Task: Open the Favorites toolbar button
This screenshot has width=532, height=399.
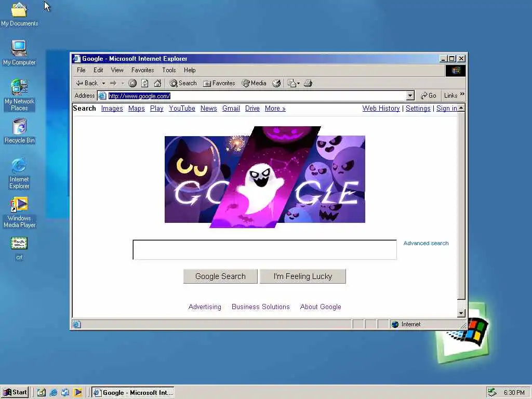Action: pos(219,83)
